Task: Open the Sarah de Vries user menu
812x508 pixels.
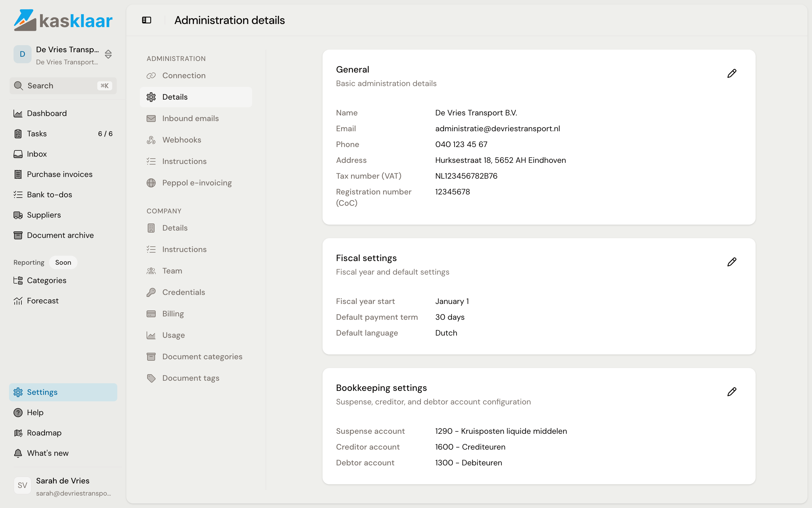Action: (x=63, y=486)
